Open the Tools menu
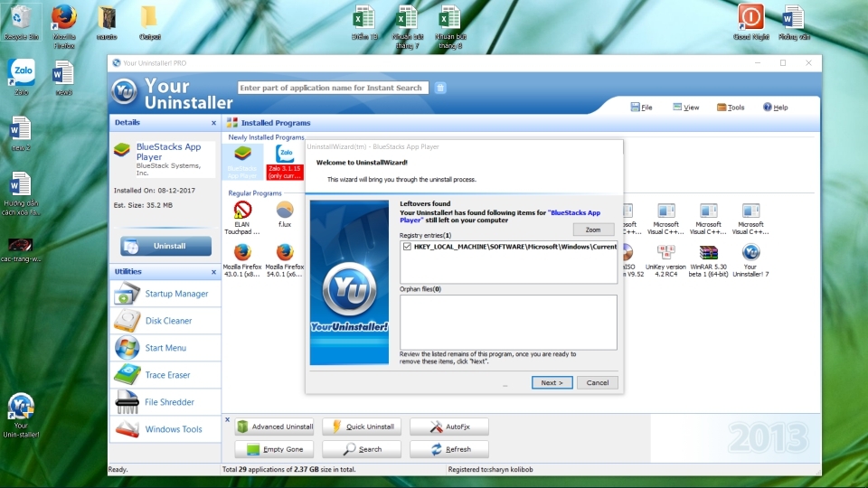 [x=731, y=108]
